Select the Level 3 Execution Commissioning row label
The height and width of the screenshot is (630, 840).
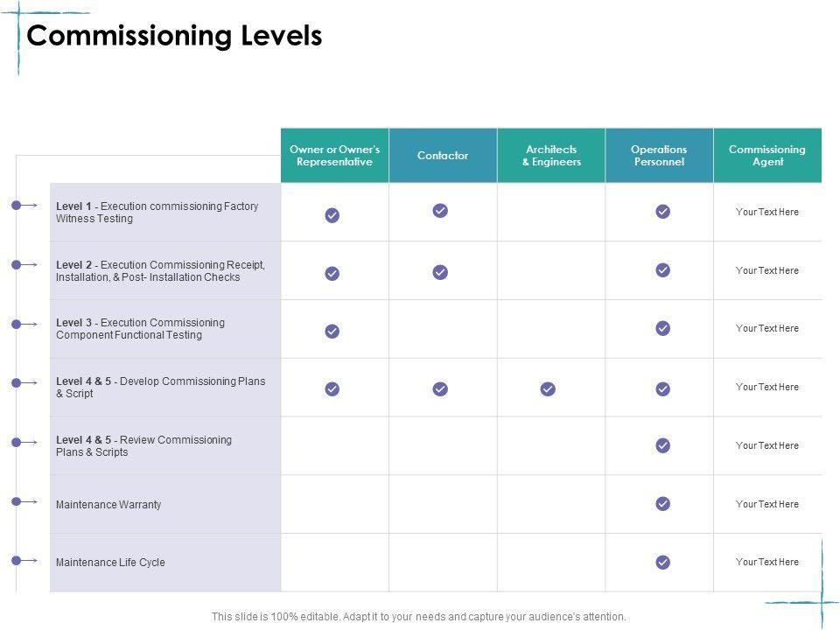click(x=140, y=329)
